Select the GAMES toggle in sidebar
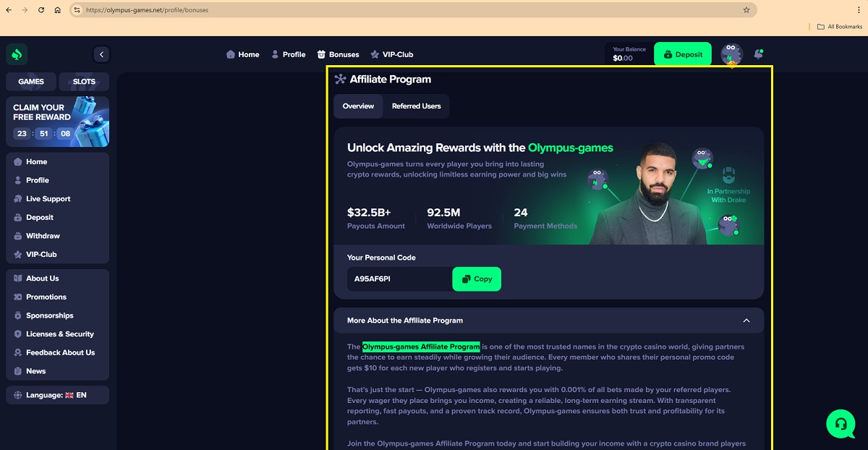 point(31,82)
